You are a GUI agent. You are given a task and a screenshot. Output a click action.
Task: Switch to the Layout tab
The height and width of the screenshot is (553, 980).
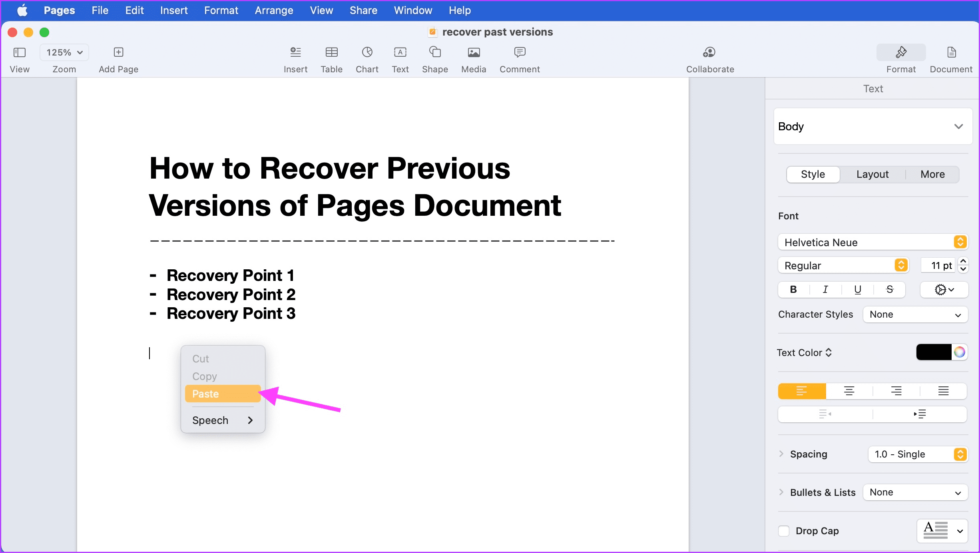(872, 174)
